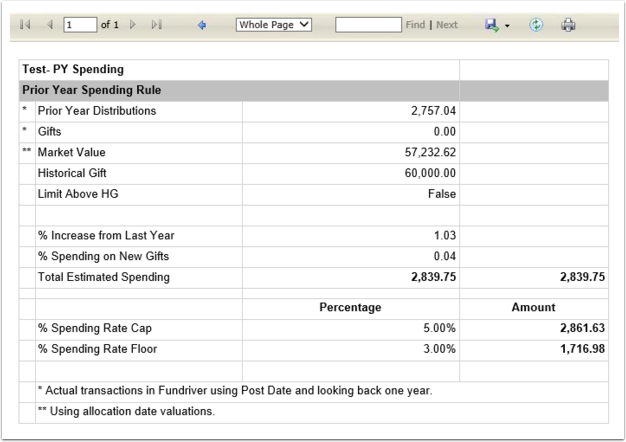Screen dimensions: 626x442
Task: Click the Gifts row label
Action: coord(50,132)
